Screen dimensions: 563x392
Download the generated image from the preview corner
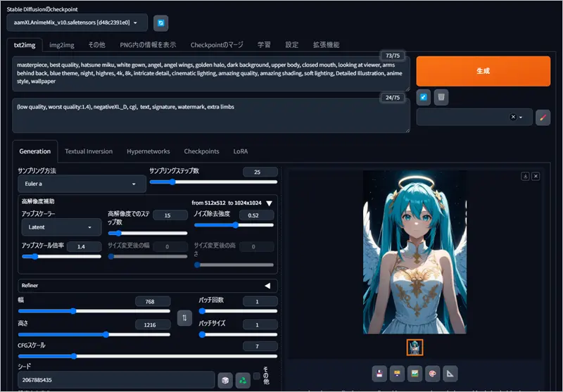click(525, 176)
